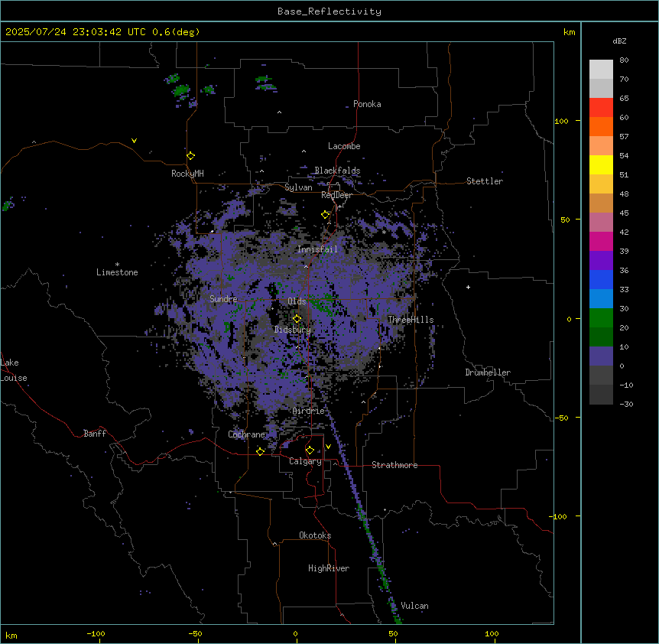Click the caret marker west of Lacombe
This screenshot has width=659, height=644.
click(x=304, y=151)
